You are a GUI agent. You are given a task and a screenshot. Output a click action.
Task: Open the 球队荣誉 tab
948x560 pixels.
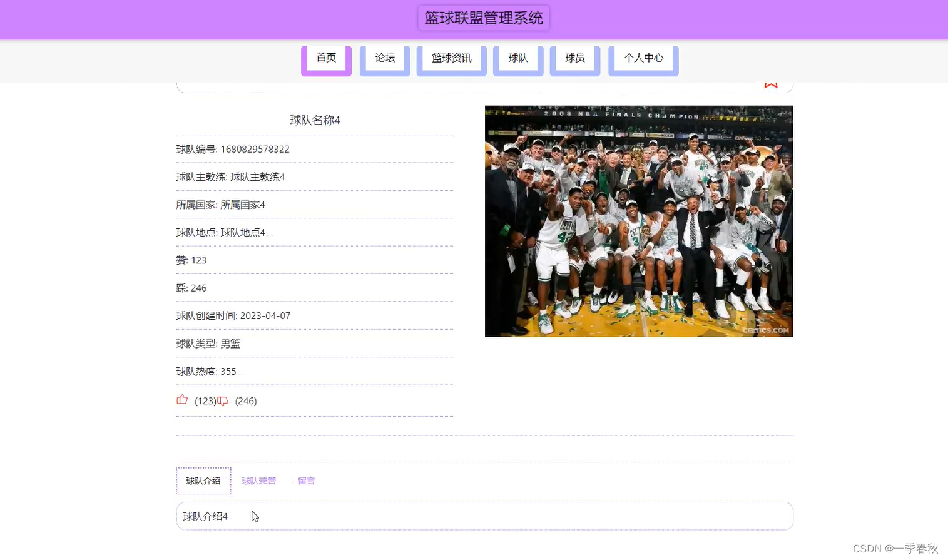[x=258, y=481]
